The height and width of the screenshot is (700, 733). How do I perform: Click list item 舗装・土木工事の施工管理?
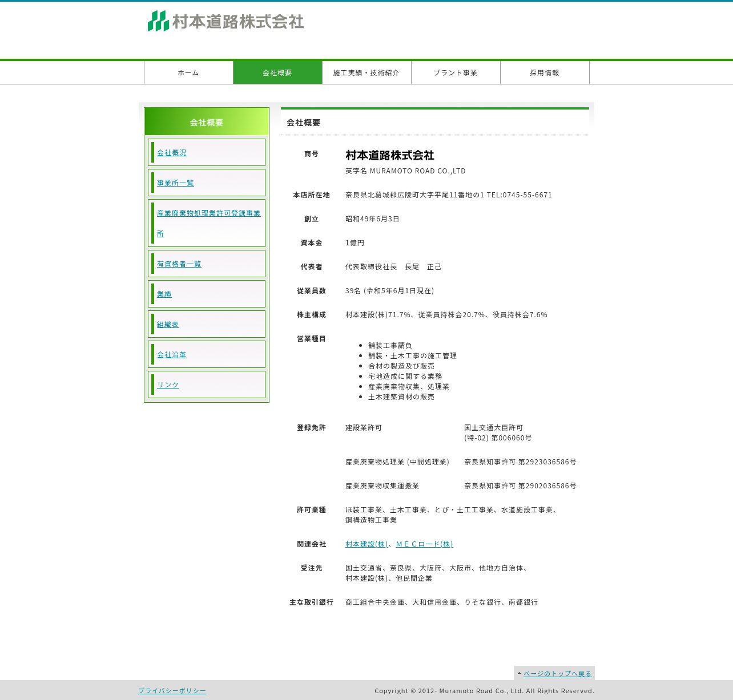pos(412,356)
